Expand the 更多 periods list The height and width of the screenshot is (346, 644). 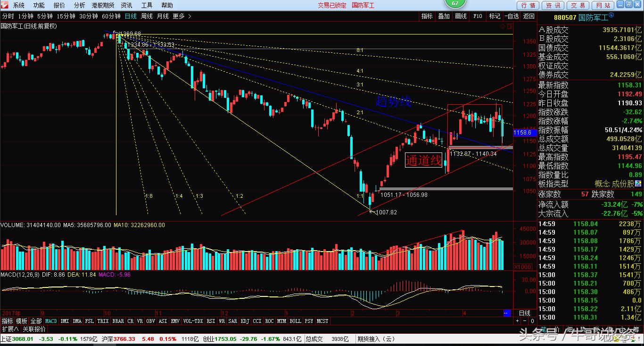point(182,16)
